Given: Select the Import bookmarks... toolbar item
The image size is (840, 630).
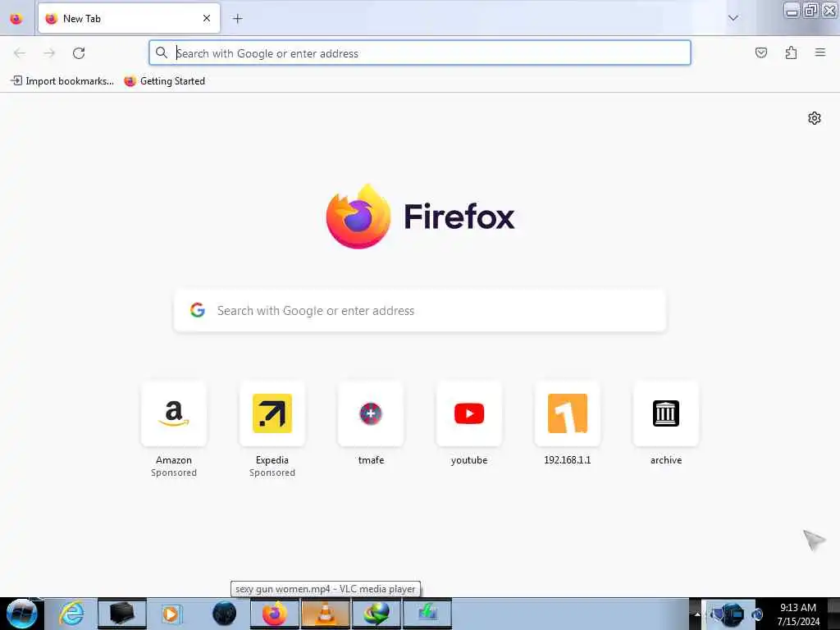Looking at the screenshot, I should [62, 81].
